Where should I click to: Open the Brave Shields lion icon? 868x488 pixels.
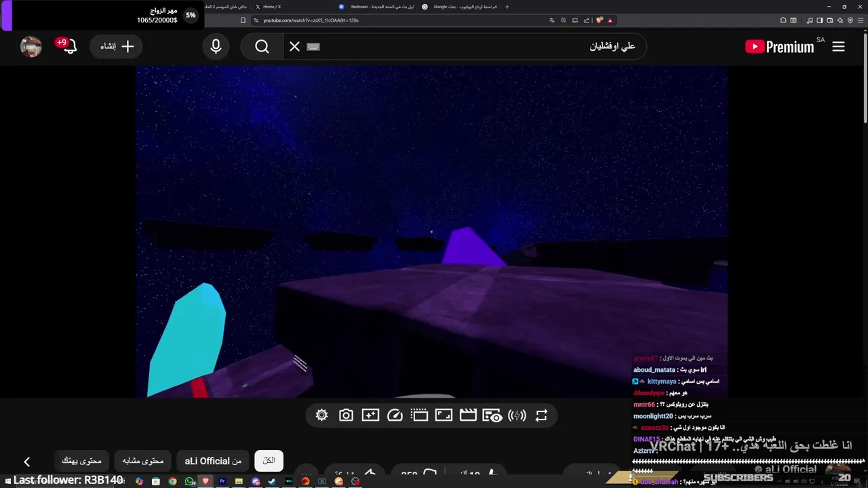pos(599,20)
